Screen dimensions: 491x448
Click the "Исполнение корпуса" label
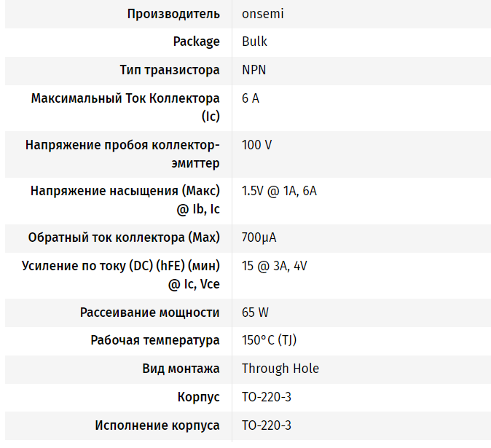pyautogui.click(x=157, y=425)
